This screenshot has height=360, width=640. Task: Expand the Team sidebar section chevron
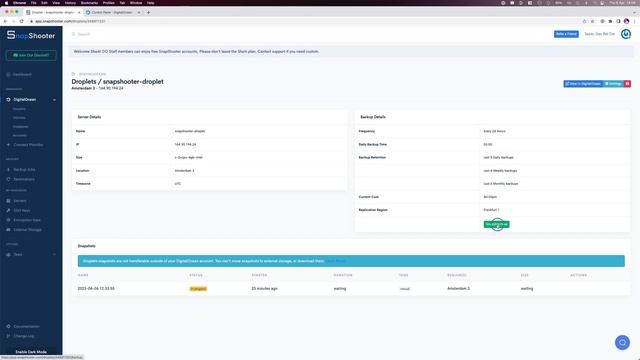[54, 255]
